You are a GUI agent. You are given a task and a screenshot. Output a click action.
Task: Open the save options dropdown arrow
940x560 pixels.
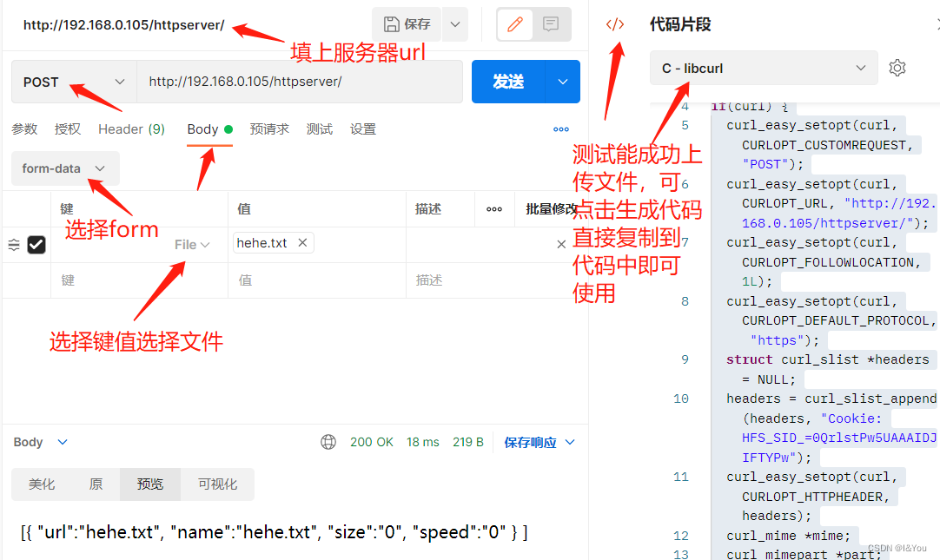click(x=455, y=24)
